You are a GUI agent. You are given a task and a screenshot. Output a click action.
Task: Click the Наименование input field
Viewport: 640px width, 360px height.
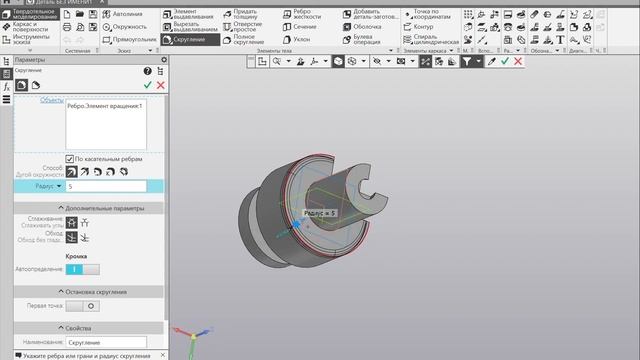point(106,342)
